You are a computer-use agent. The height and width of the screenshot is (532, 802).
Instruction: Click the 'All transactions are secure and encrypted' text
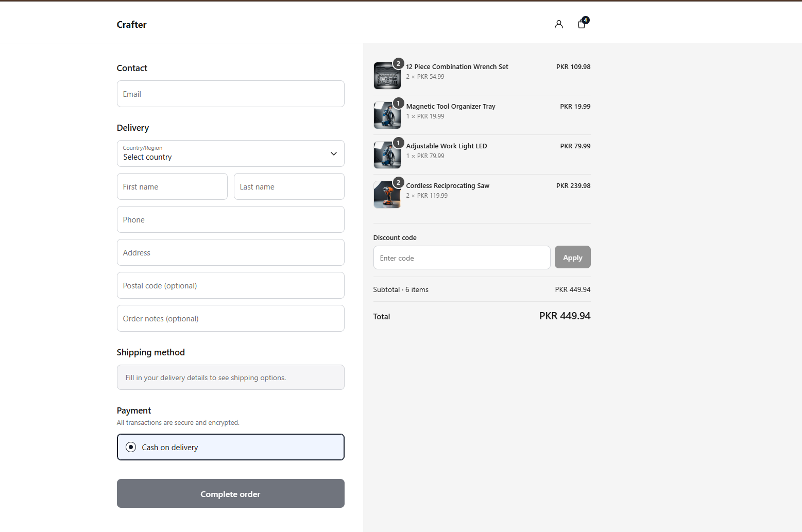[178, 422]
